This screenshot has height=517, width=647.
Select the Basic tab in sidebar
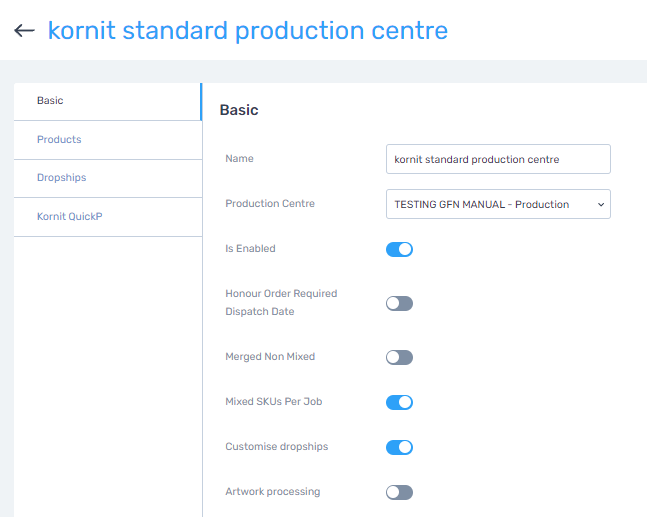pyautogui.click(x=108, y=102)
